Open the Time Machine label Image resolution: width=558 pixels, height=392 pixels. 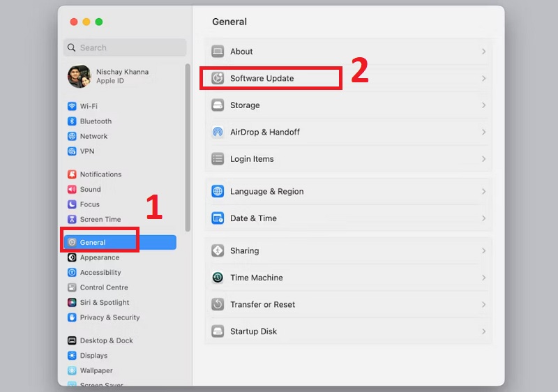[x=257, y=278]
